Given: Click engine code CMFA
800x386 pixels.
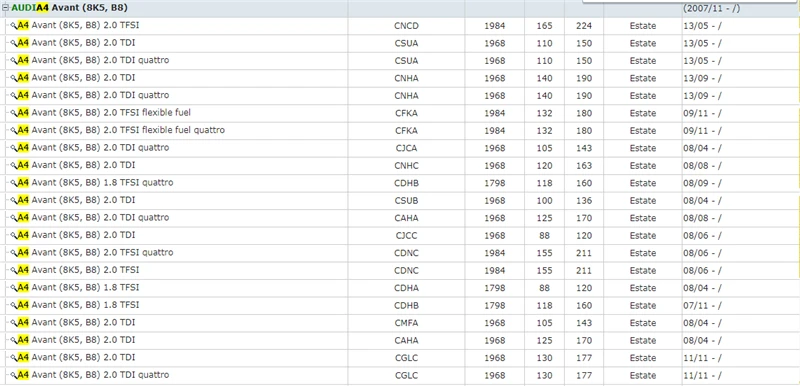Looking at the screenshot, I should click(406, 323).
